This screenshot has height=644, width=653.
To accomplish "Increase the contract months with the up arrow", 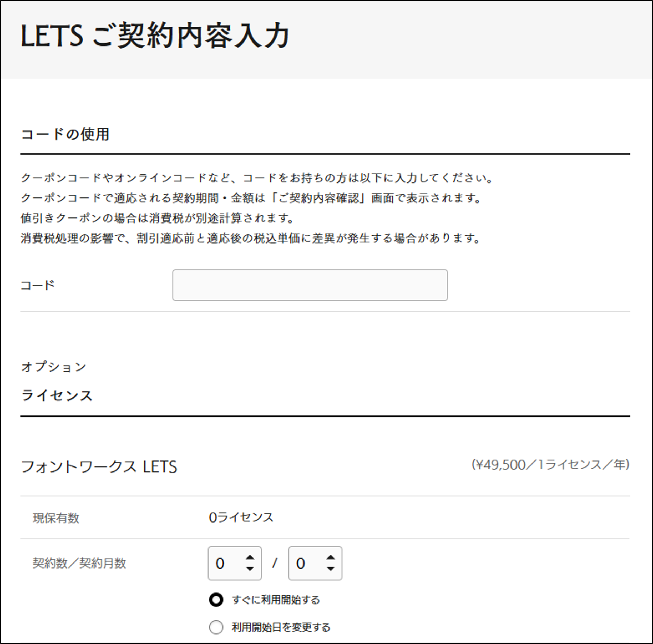I will [331, 558].
